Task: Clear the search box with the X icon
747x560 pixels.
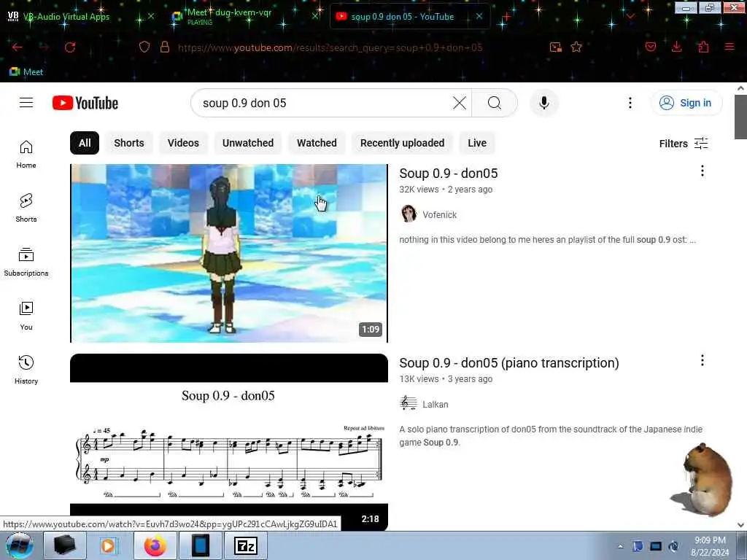Action: coord(460,103)
